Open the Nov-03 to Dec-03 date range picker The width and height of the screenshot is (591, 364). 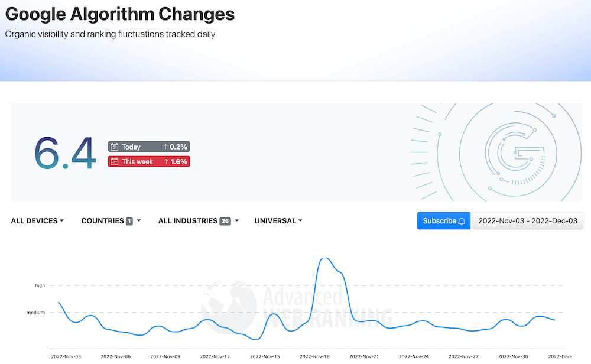[x=527, y=220]
